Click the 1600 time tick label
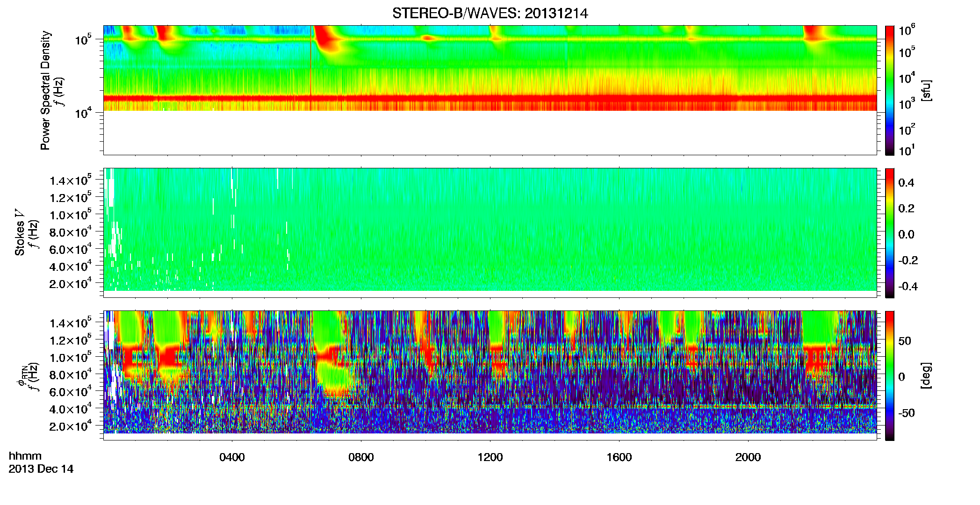 tap(619, 457)
